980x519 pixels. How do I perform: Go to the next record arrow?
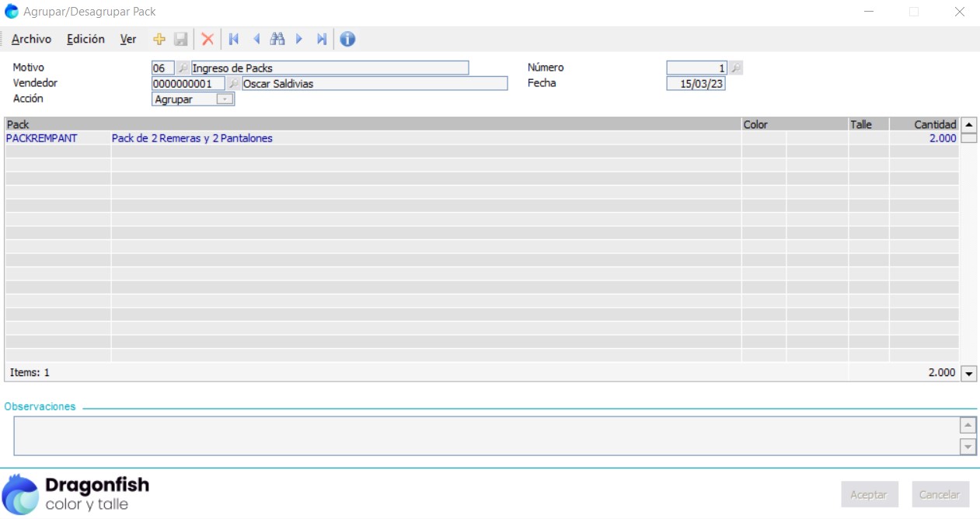point(299,39)
